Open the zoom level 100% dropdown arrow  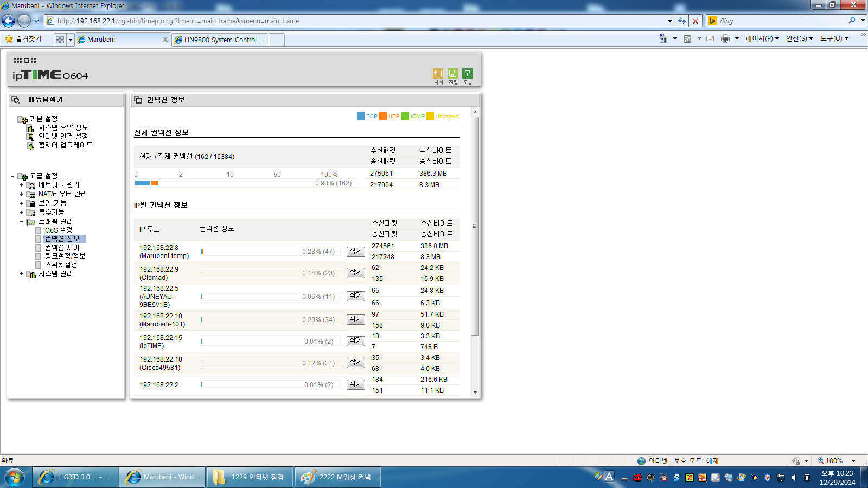tap(853, 461)
